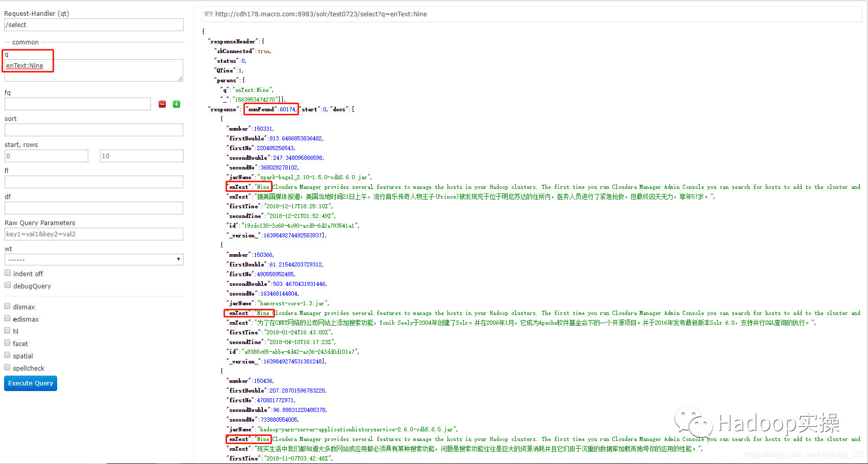Screen dimensions: 868x464
Task: Click the Raw Query Parameters field
Action: [x=94, y=234]
